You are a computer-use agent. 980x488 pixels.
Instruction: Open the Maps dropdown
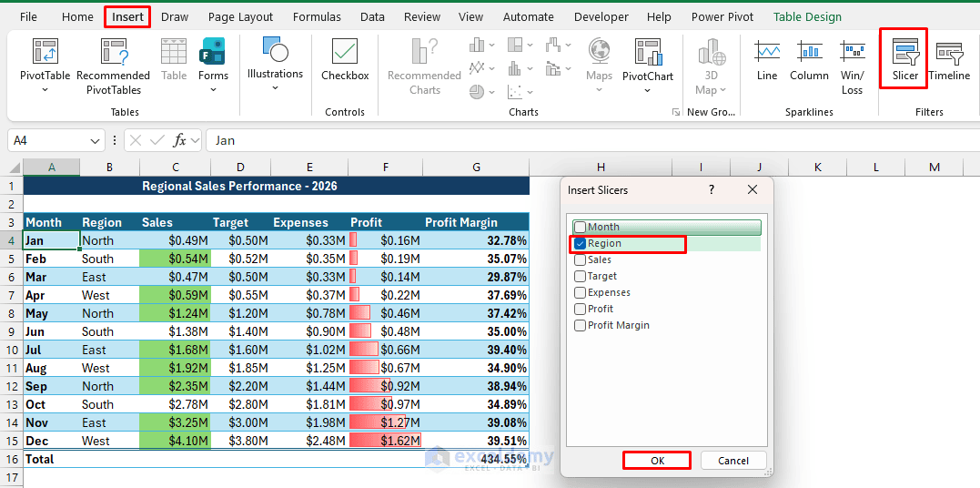[599, 90]
